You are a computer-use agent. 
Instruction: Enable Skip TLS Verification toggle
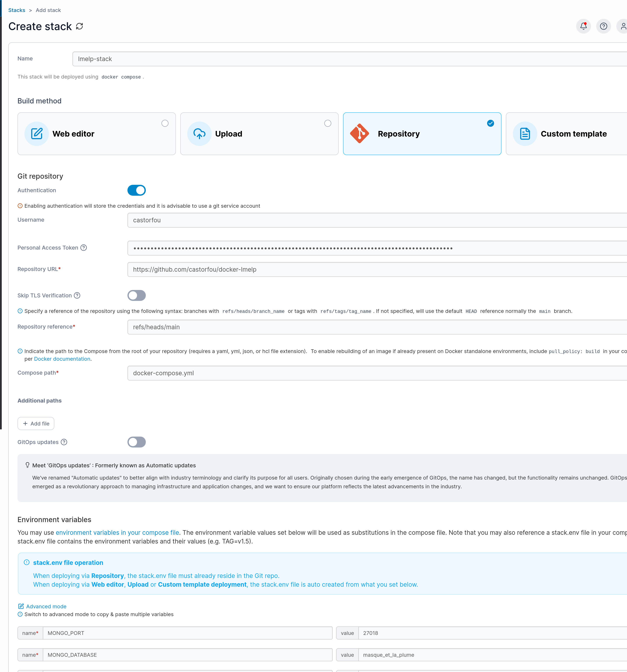137,295
